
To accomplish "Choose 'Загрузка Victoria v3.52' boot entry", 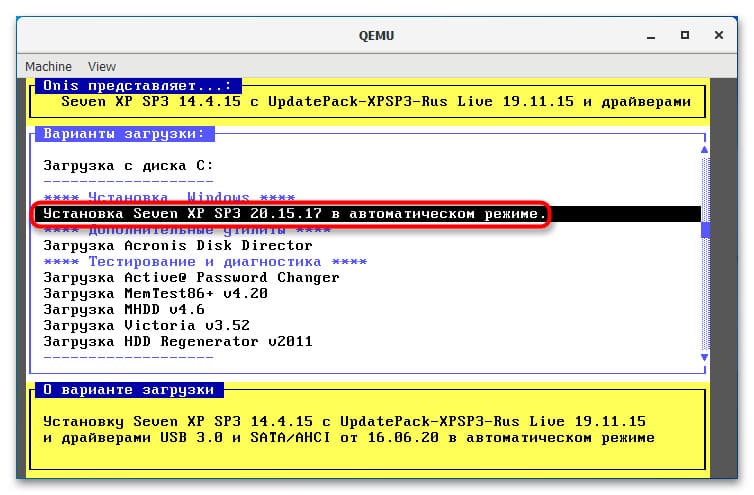I will [x=146, y=325].
